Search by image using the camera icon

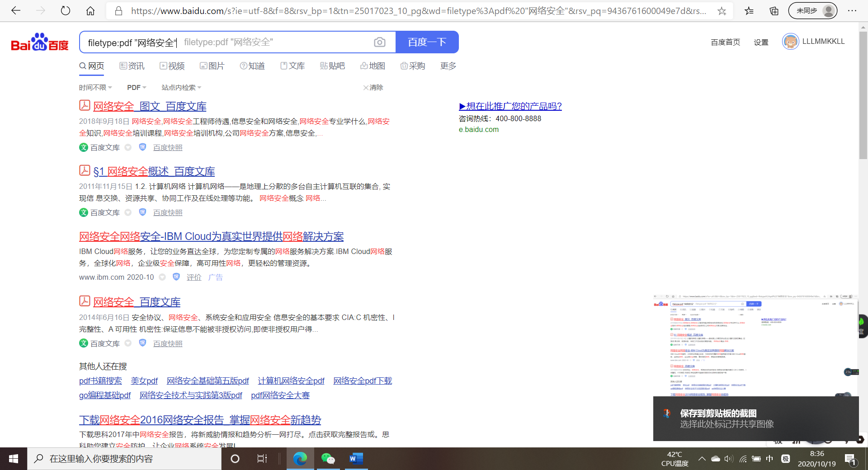380,42
